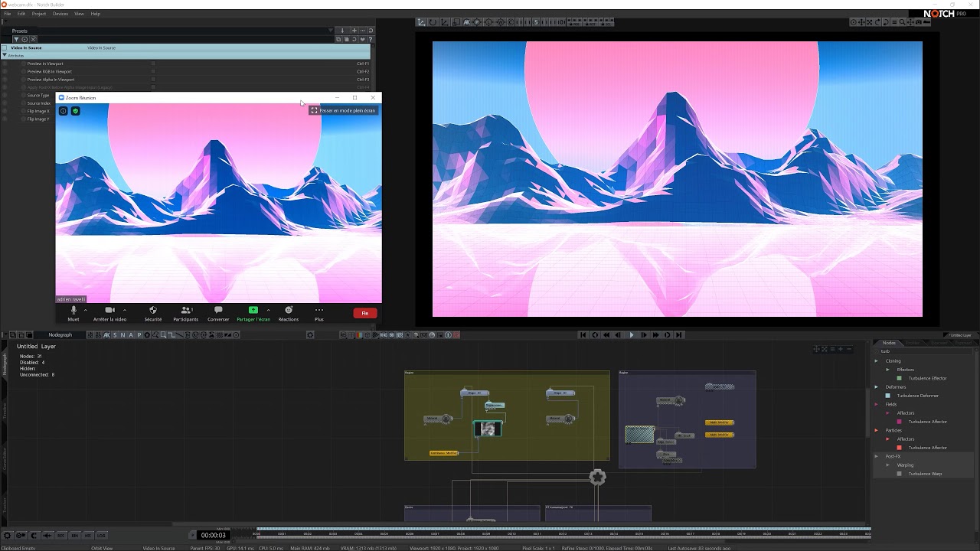Click the pink Turbulence Affector swatch under Fields
This screenshot has width=980, height=551.
900,422
